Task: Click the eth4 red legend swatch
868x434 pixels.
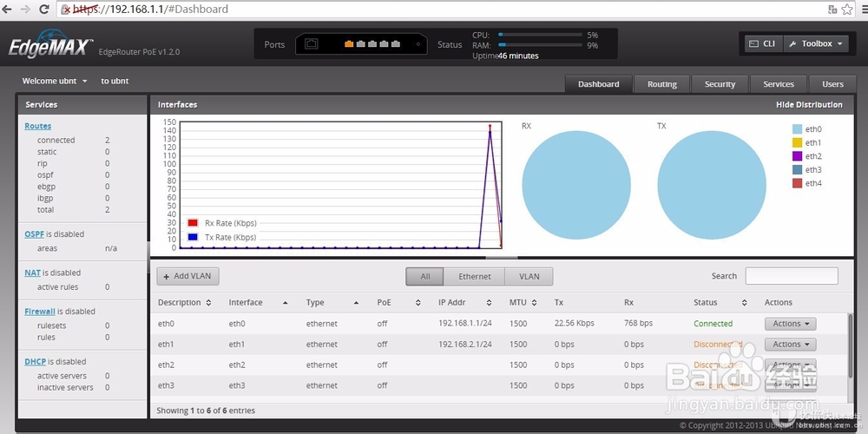Action: [x=797, y=183]
